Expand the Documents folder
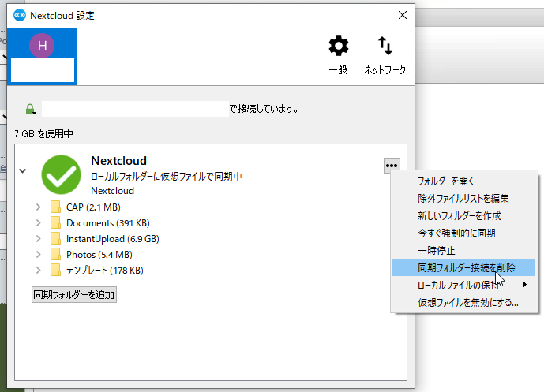 click(38, 223)
